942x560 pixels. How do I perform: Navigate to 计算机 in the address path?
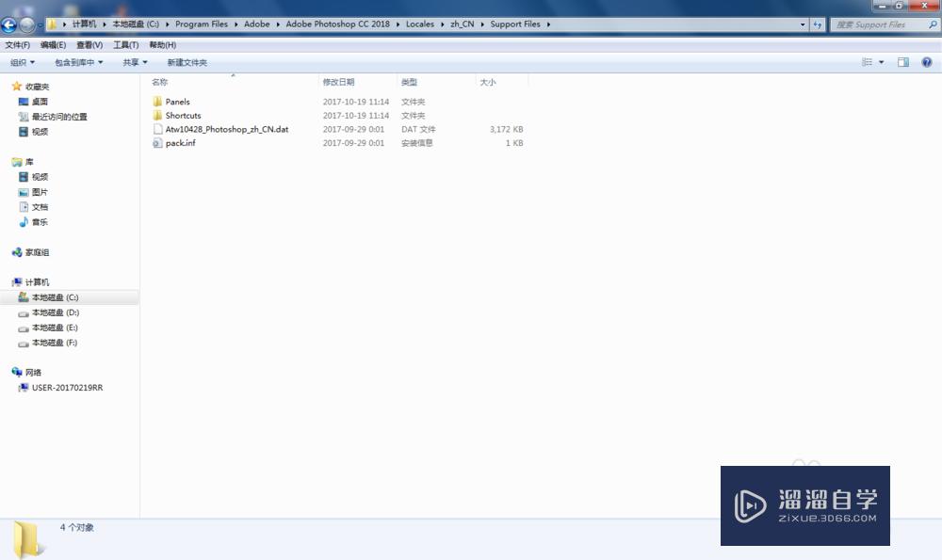(84, 24)
